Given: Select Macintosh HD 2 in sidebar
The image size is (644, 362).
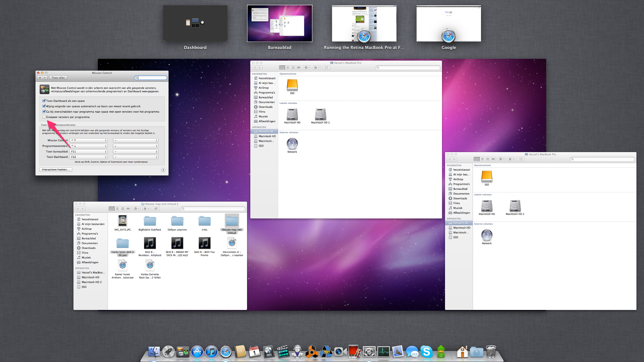Looking at the screenshot, I should 91,282.
